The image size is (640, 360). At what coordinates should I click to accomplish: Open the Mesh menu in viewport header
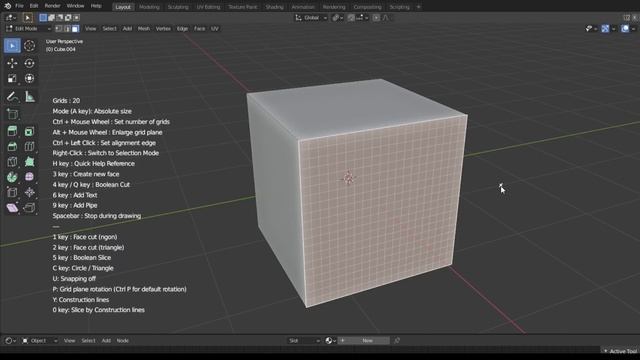point(144,29)
